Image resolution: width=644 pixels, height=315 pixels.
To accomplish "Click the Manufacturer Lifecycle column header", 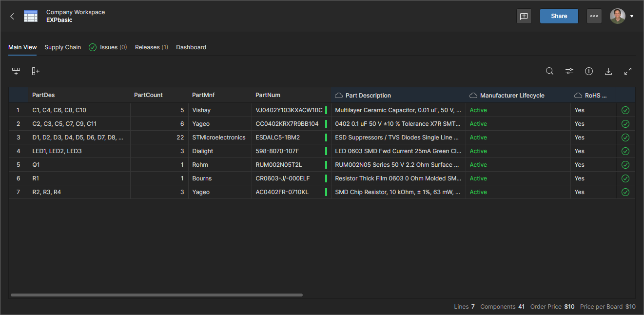I will tap(512, 96).
